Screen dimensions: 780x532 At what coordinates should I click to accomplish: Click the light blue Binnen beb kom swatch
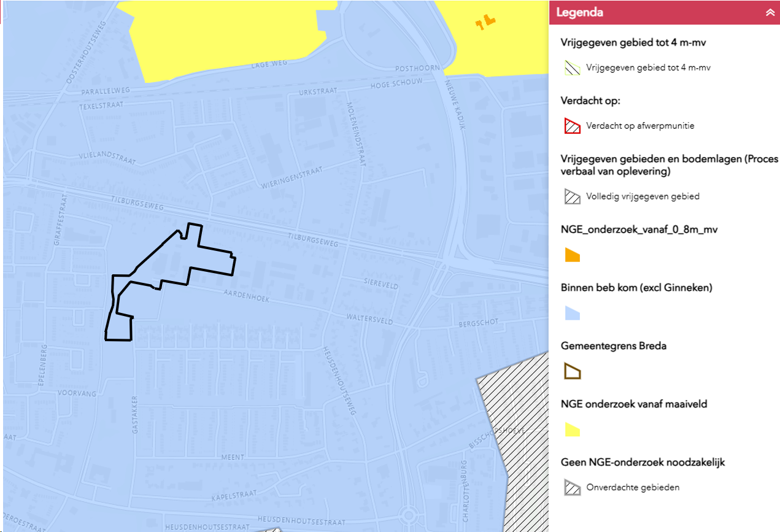(572, 314)
